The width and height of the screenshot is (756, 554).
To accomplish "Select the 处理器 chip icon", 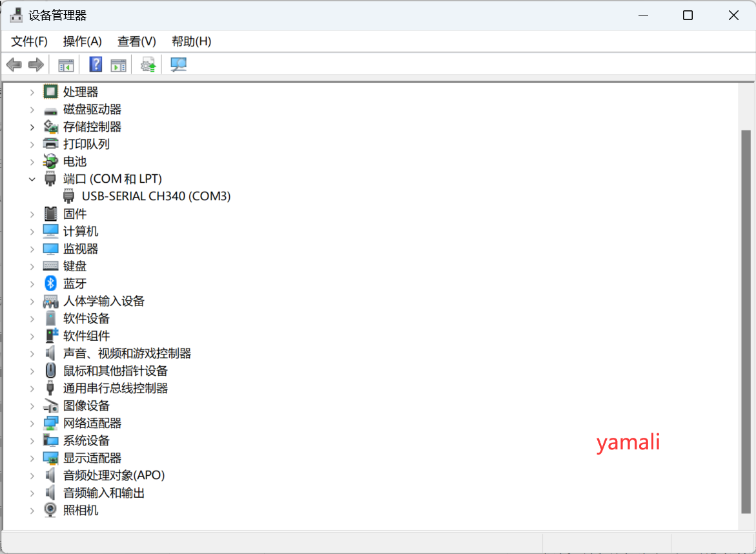I will 50,92.
